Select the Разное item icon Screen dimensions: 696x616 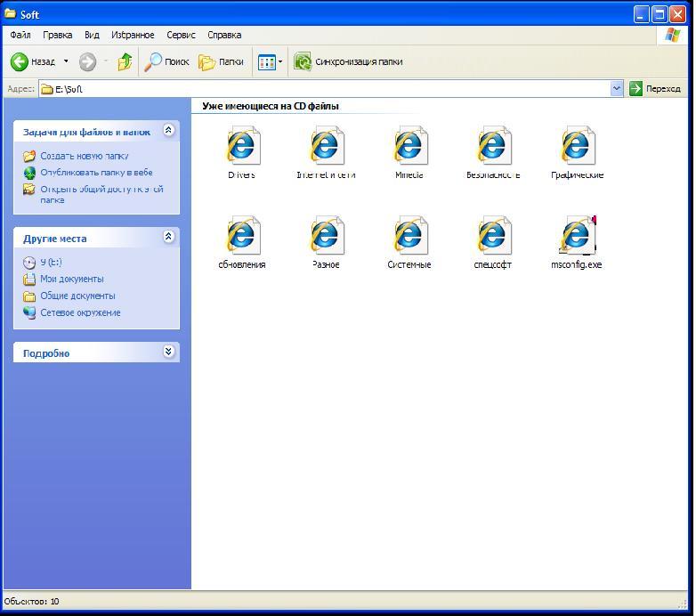tap(326, 236)
